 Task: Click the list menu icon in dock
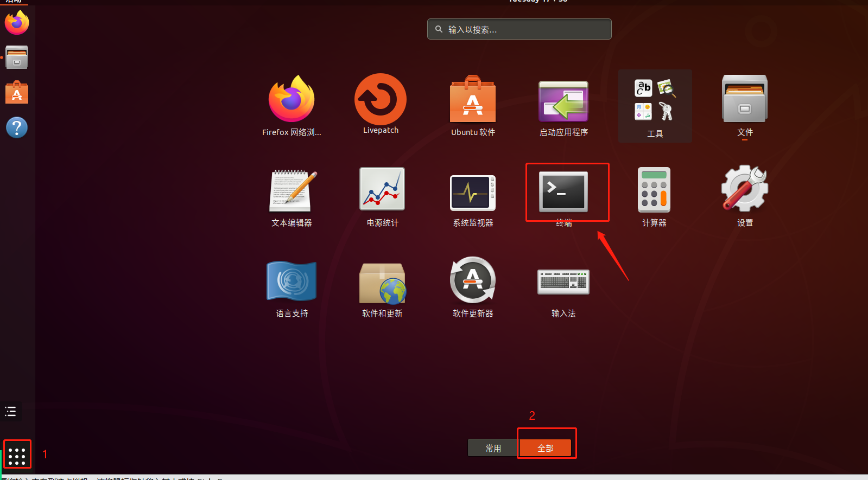coord(11,411)
